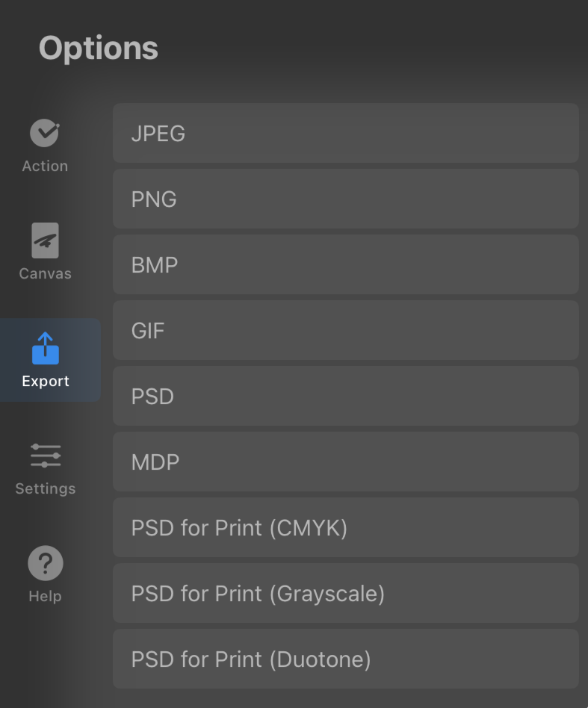The image size is (588, 708).
Task: Click the blue Export share icon
Action: 45,348
